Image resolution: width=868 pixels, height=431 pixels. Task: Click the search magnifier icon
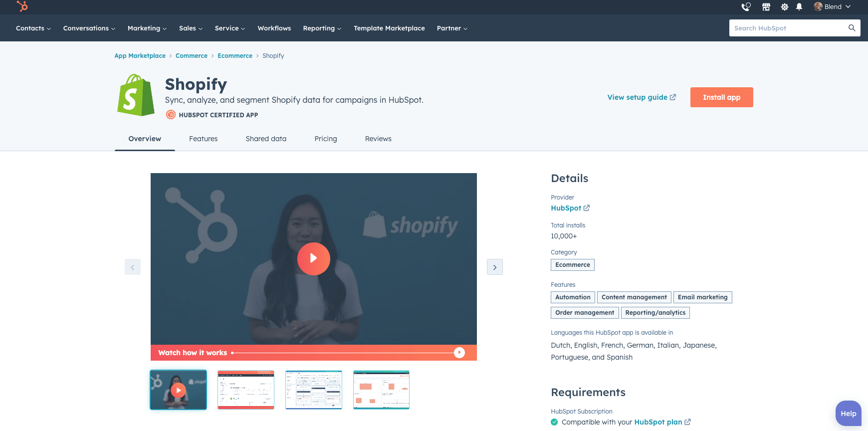point(852,28)
